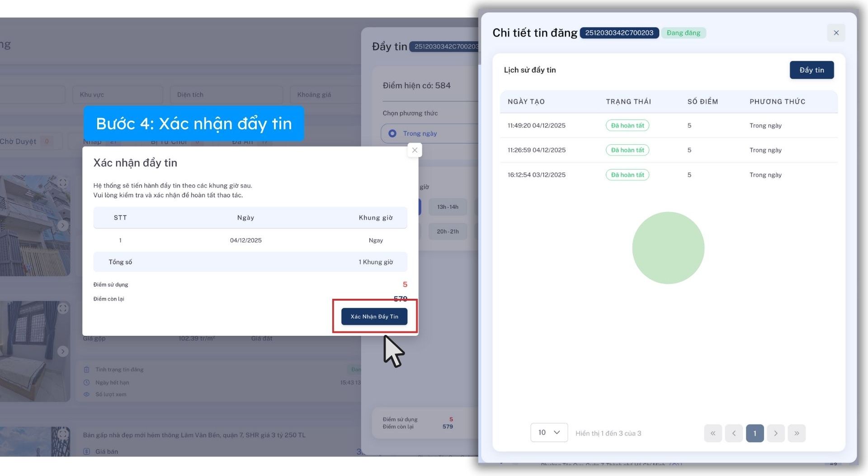Go to previous page of push history
The width and height of the screenshot is (868, 476).
tap(733, 433)
